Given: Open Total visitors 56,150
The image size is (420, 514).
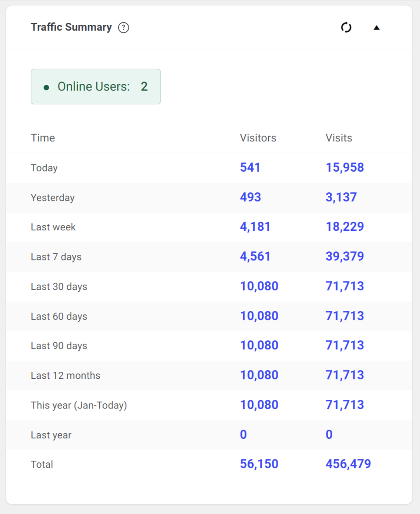Looking at the screenshot, I should [259, 464].
